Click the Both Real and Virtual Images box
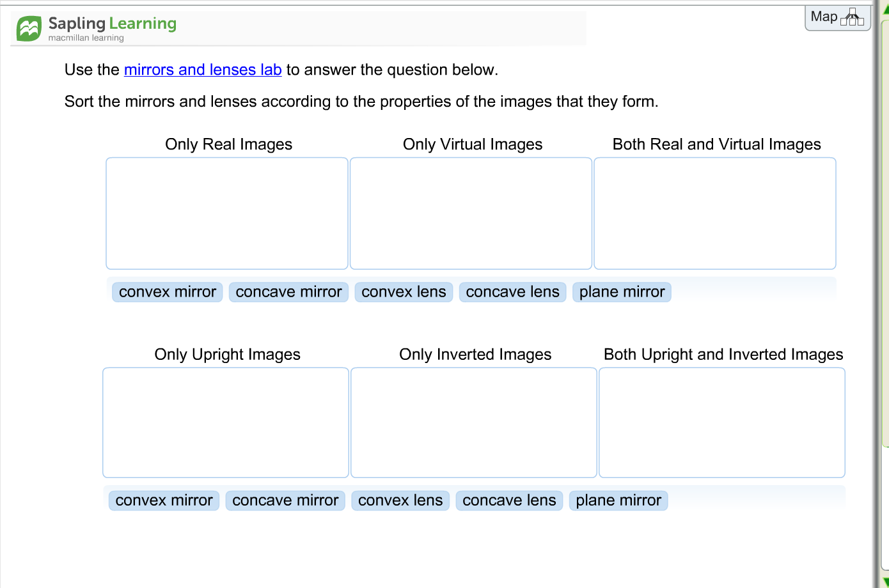Image resolution: width=889 pixels, height=588 pixels. click(x=715, y=213)
